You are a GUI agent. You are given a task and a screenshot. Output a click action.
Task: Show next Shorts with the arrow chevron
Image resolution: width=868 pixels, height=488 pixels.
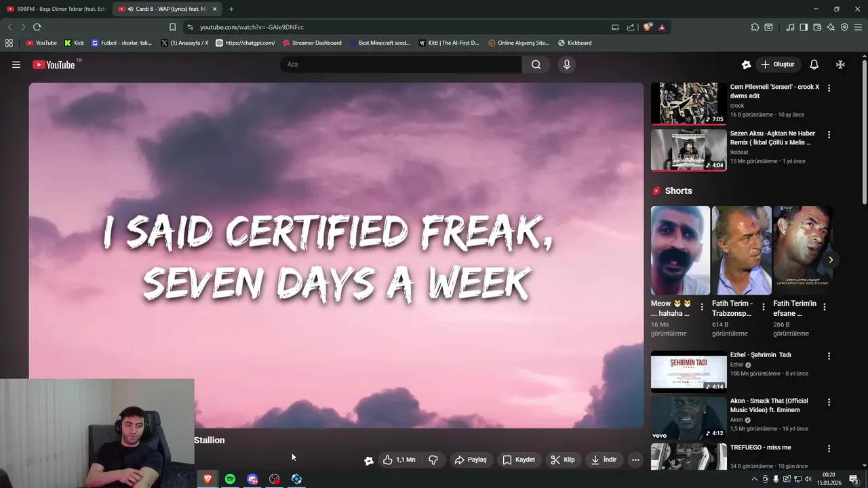click(831, 260)
